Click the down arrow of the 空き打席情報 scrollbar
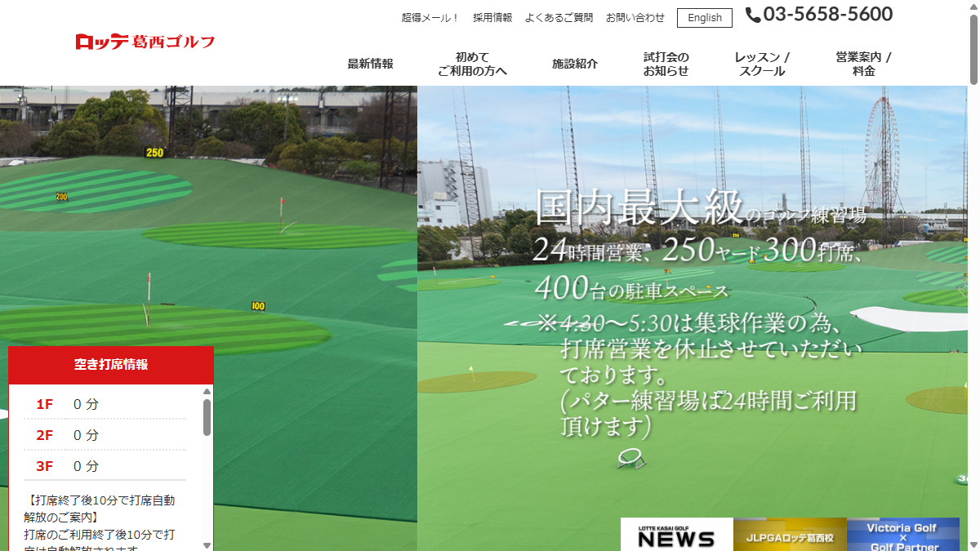The image size is (980, 551). point(207,544)
